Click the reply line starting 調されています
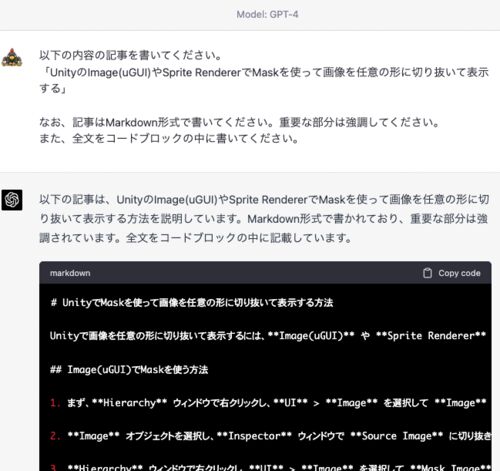 (196, 238)
